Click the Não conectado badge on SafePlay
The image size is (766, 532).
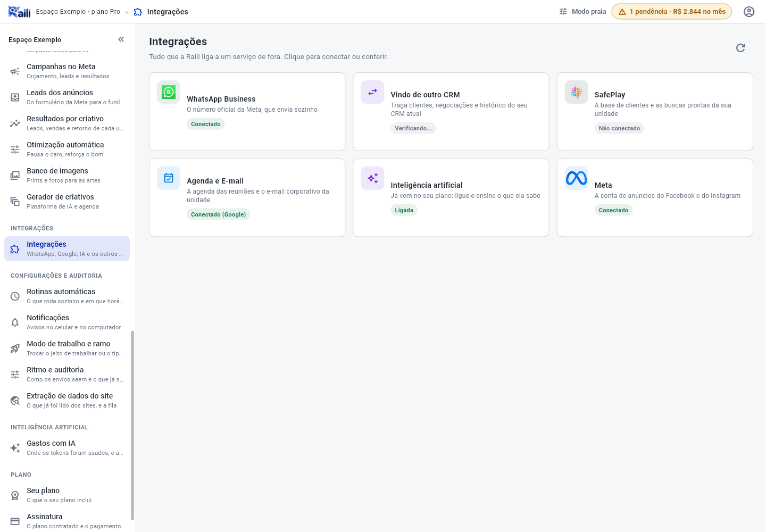coord(619,128)
